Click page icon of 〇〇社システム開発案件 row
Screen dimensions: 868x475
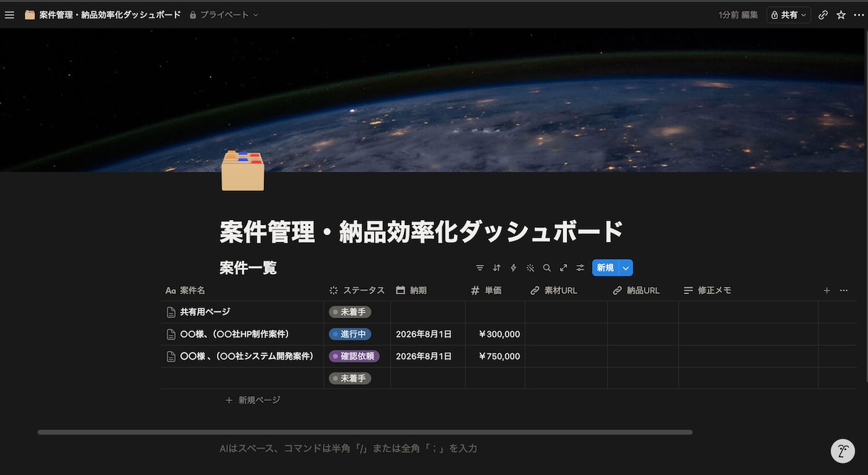click(171, 356)
